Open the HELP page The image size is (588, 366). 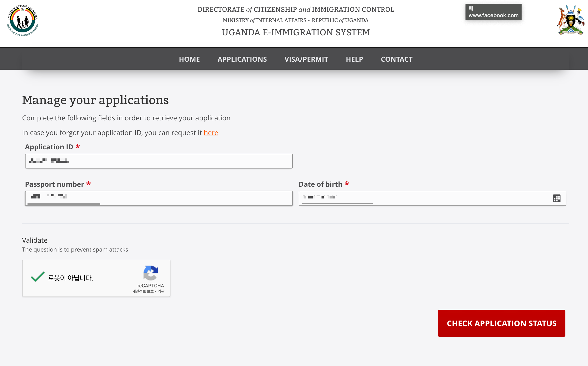[354, 59]
